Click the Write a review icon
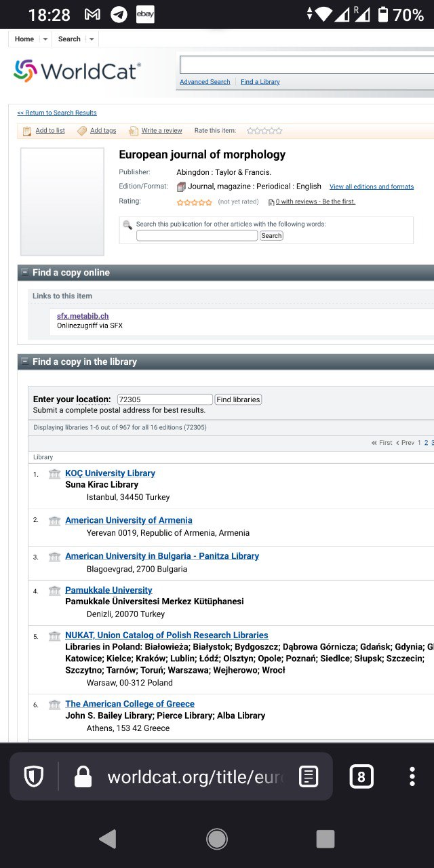 click(x=134, y=131)
